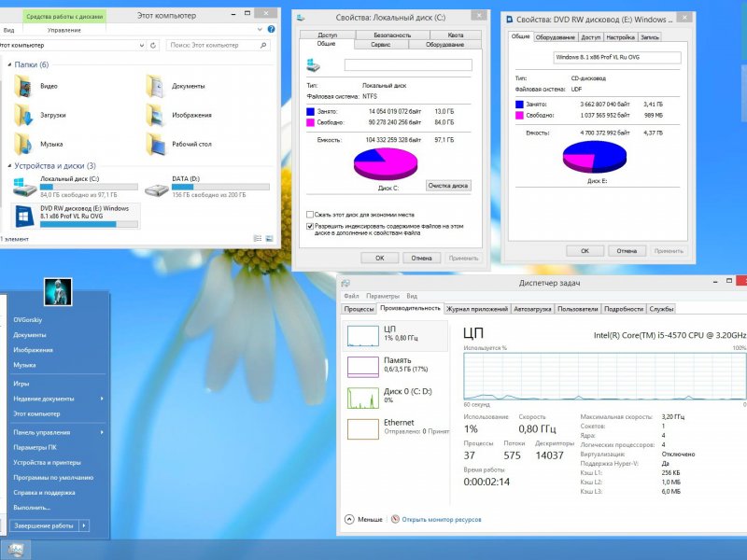747x560 pixels.
Task: Switch to Оборудование tab in DVD properties
Action: [555, 37]
